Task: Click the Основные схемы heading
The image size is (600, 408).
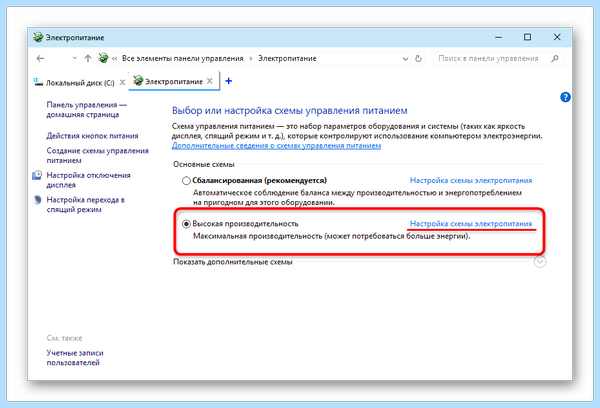Action: [204, 164]
